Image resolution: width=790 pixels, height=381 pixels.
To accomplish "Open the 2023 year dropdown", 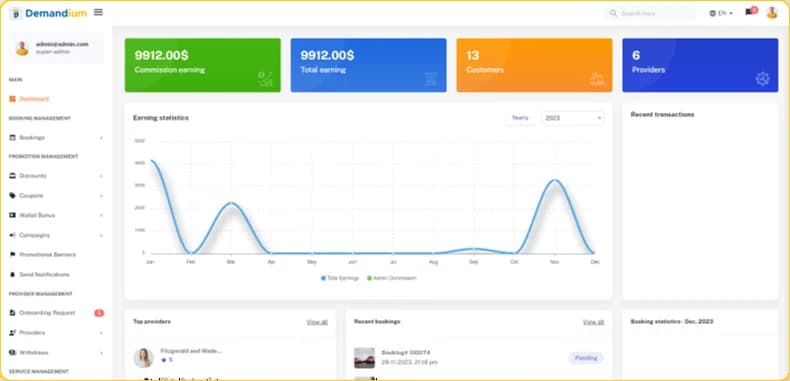I will pyautogui.click(x=573, y=118).
